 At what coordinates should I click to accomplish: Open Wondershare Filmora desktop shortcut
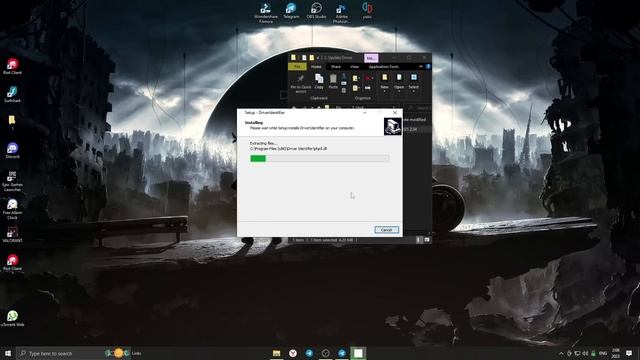pyautogui.click(x=266, y=12)
